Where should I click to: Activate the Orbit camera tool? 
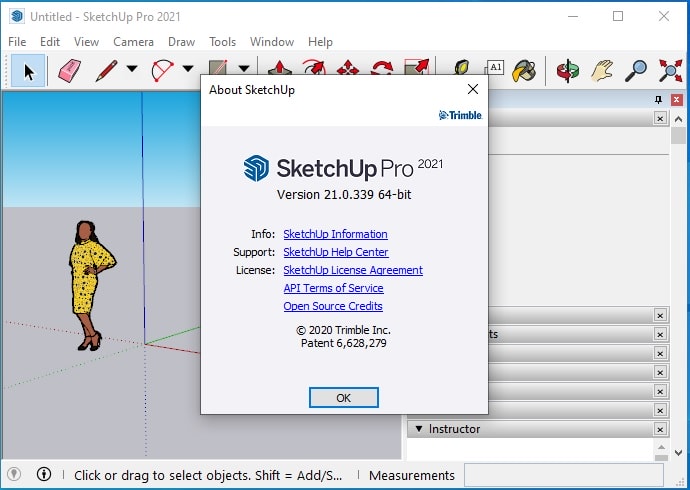(568, 71)
